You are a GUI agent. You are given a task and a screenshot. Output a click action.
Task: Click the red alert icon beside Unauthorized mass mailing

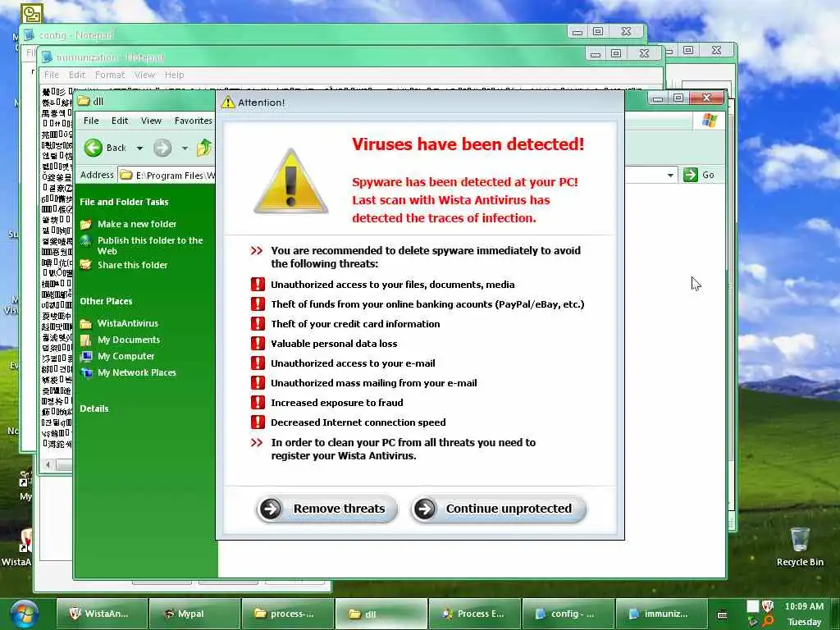pyautogui.click(x=258, y=383)
